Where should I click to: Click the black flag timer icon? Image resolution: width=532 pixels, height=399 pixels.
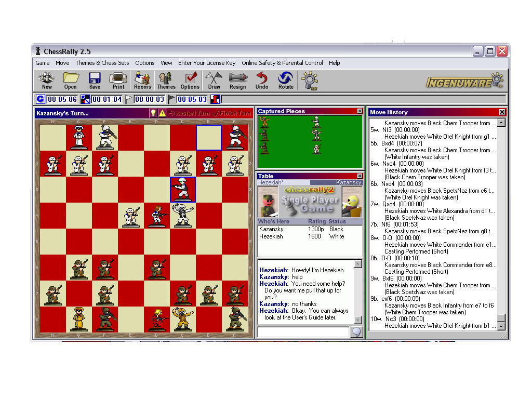[x=171, y=99]
